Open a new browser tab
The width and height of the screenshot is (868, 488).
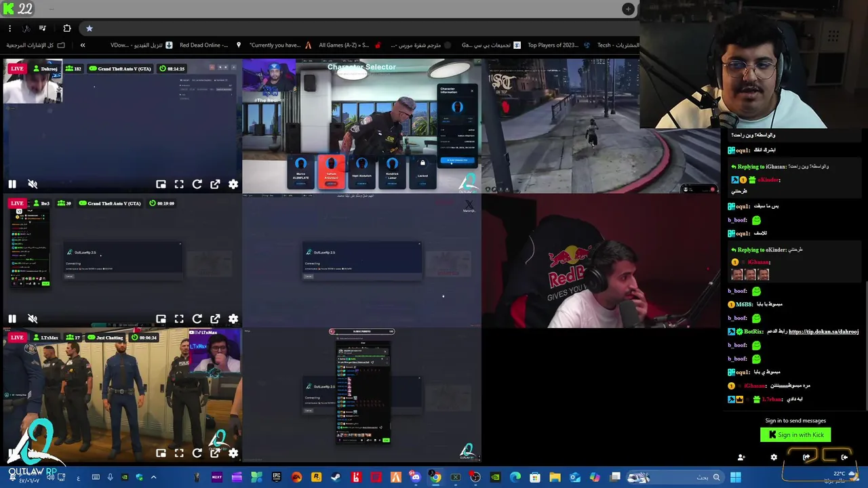click(x=628, y=9)
